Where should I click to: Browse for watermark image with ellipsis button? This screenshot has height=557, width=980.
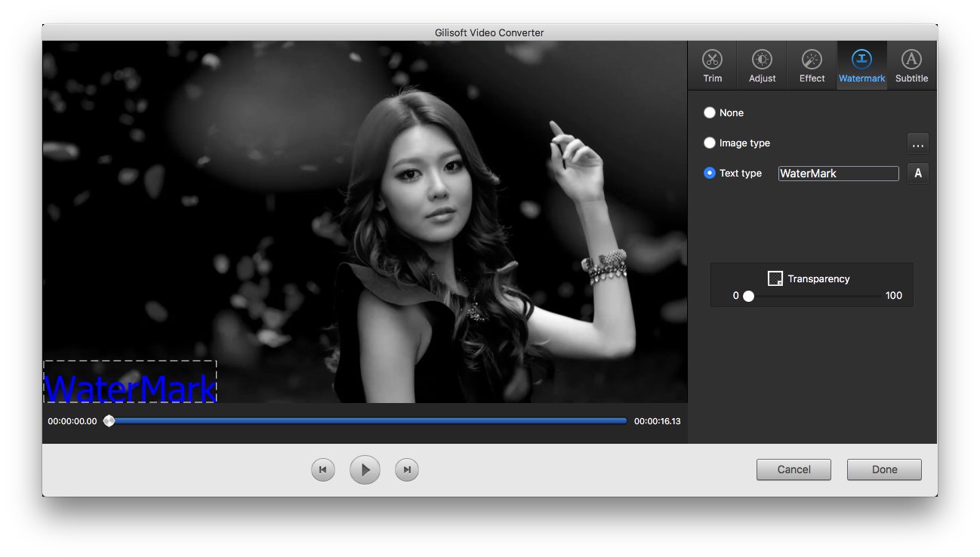(x=917, y=143)
